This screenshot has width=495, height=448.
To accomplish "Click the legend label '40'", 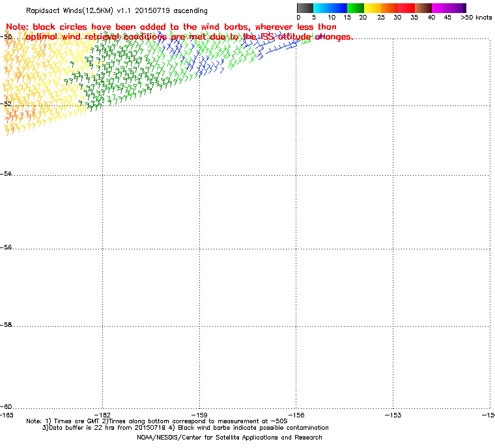I will click(432, 18).
